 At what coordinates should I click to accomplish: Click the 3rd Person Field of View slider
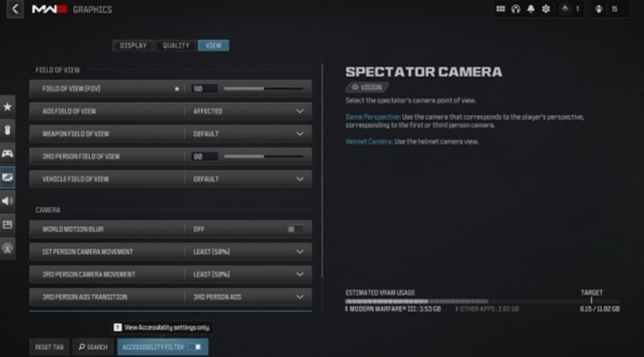pos(264,156)
